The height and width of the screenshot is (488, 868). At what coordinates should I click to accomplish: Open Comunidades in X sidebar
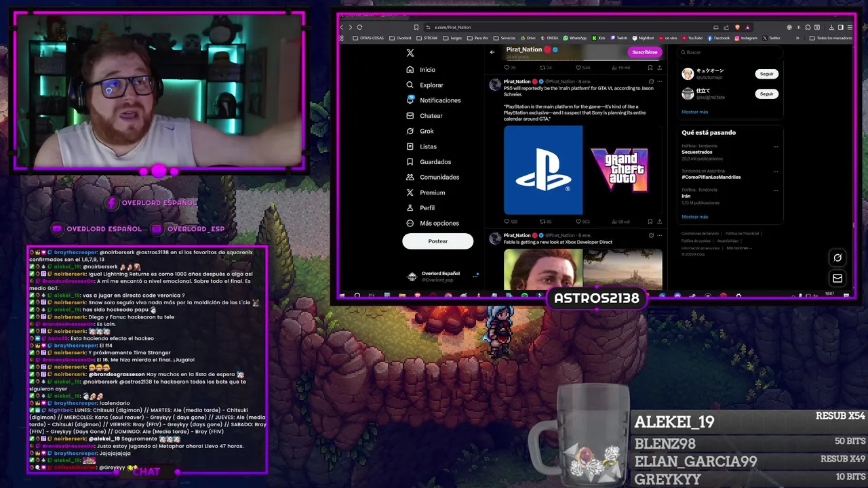tap(433, 177)
